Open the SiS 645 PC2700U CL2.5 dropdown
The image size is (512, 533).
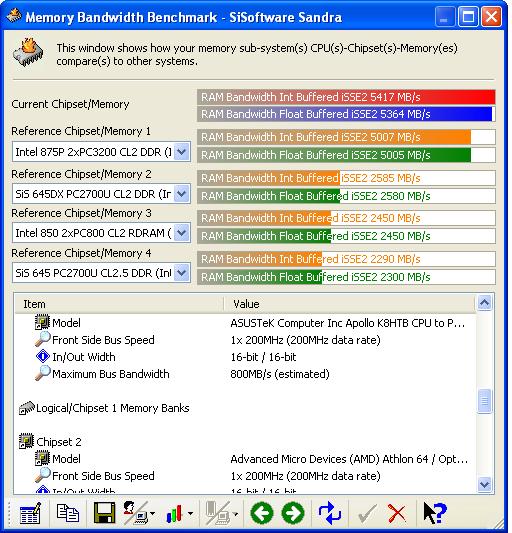pyautogui.click(x=182, y=273)
